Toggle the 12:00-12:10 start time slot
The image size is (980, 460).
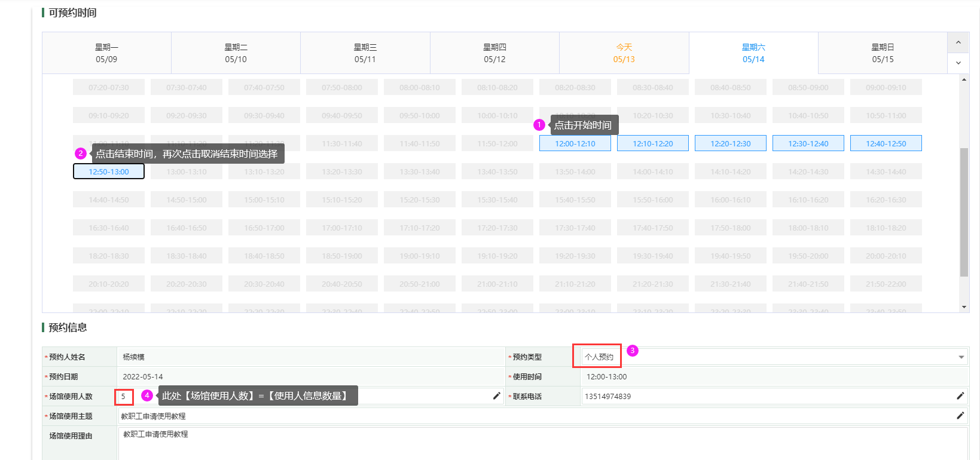coord(575,143)
